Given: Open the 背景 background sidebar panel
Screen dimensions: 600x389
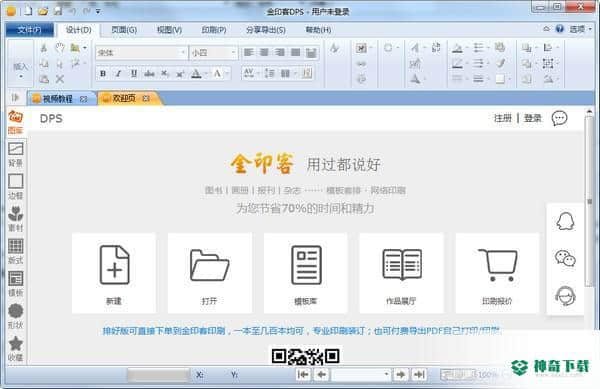Looking at the screenshot, I should [16, 155].
